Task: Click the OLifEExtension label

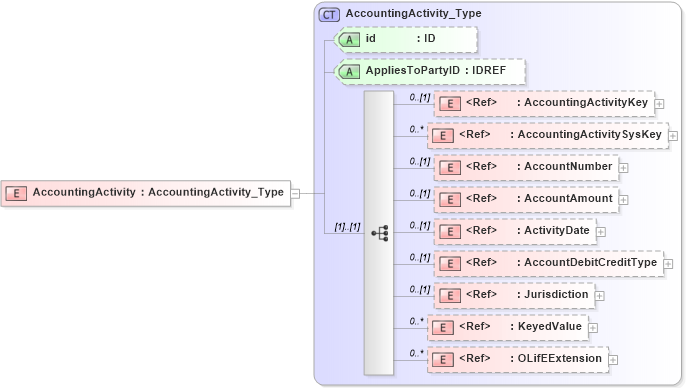Action: point(560,358)
